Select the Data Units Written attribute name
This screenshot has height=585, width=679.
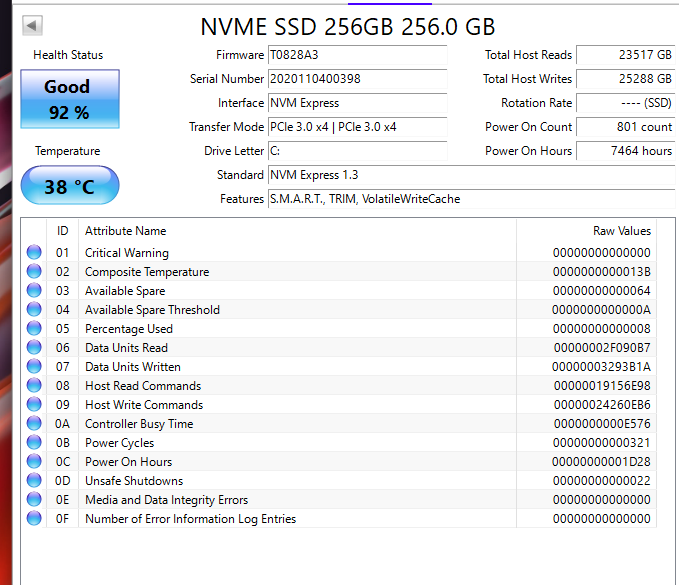tap(133, 367)
